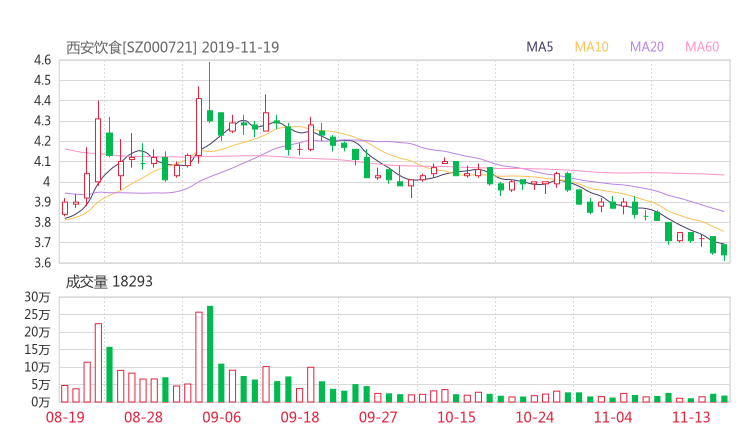Click the 09-18 date axis label

tap(300, 417)
